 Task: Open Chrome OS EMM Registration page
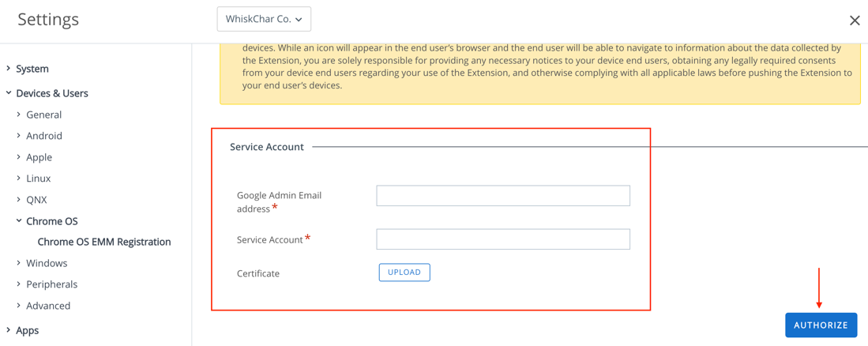tap(103, 242)
